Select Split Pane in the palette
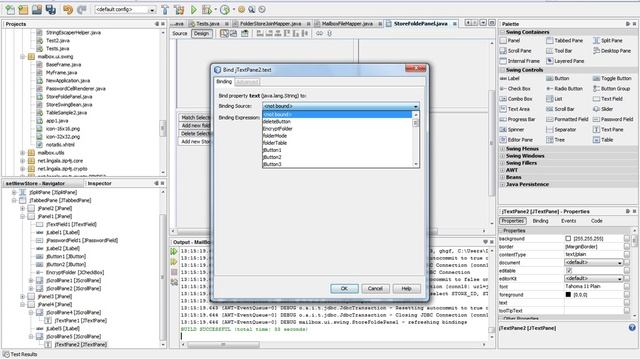The width and height of the screenshot is (640, 360). [x=608, y=40]
